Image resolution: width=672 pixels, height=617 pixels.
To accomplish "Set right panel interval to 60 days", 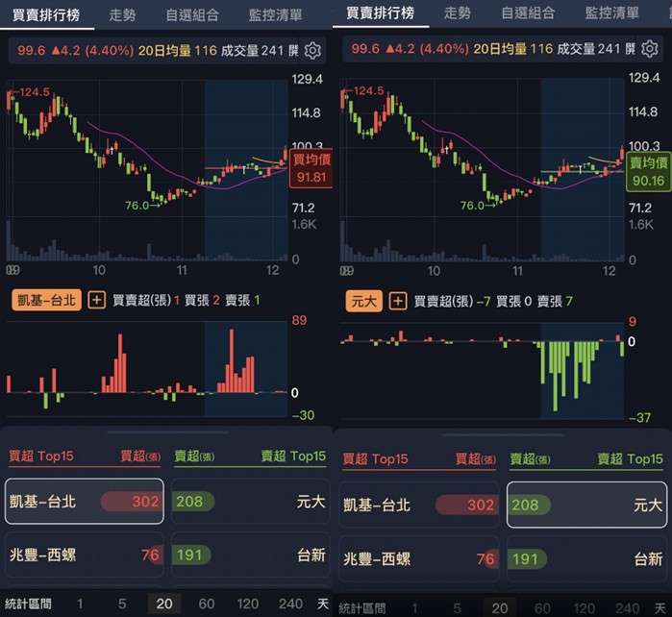I will (x=542, y=607).
